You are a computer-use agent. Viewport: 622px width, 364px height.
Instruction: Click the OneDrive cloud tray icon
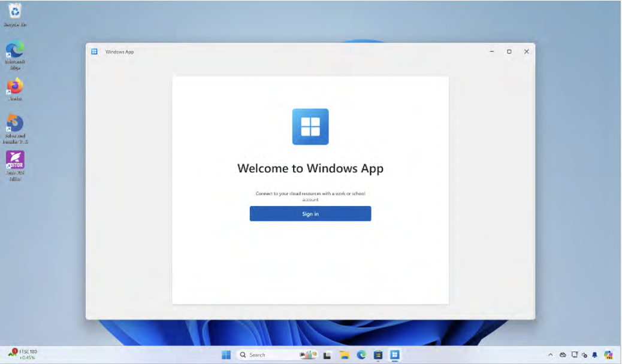pos(563,355)
